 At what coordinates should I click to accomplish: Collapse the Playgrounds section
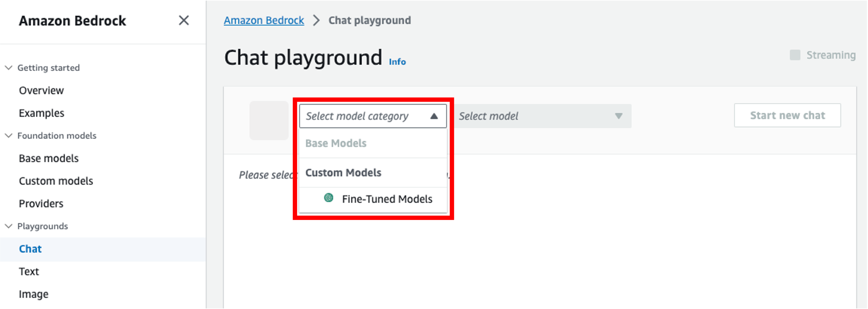tap(9, 226)
